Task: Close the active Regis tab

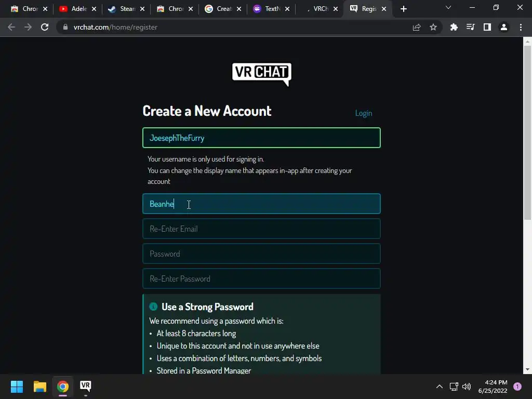Action: (x=384, y=9)
